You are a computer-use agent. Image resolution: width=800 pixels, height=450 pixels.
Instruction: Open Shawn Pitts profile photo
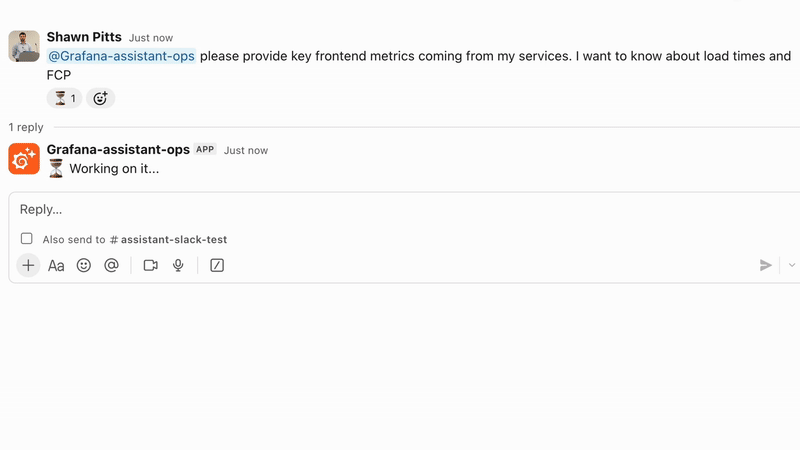pos(24,46)
